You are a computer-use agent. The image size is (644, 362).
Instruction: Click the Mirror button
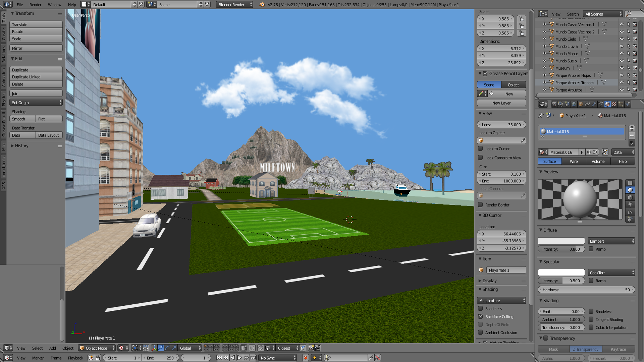[36, 48]
